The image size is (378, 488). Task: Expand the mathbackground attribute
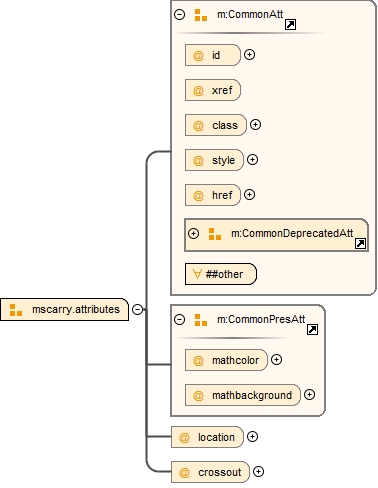pyautogui.click(x=309, y=395)
